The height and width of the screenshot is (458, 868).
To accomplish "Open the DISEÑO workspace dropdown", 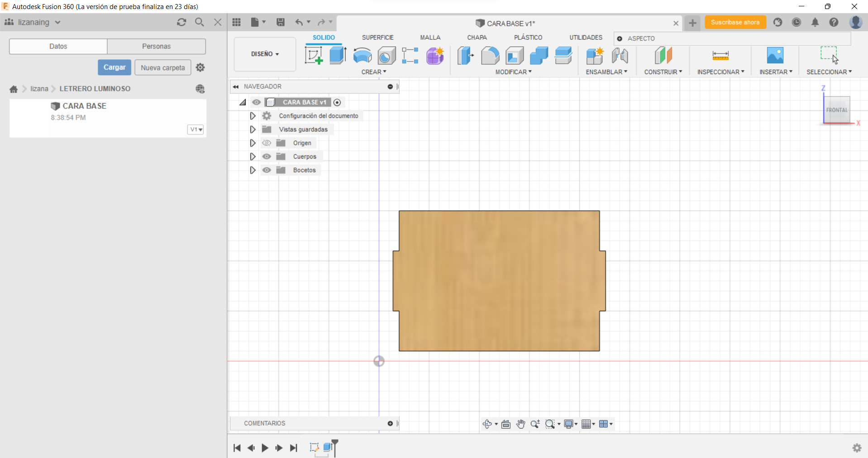I will coord(265,54).
